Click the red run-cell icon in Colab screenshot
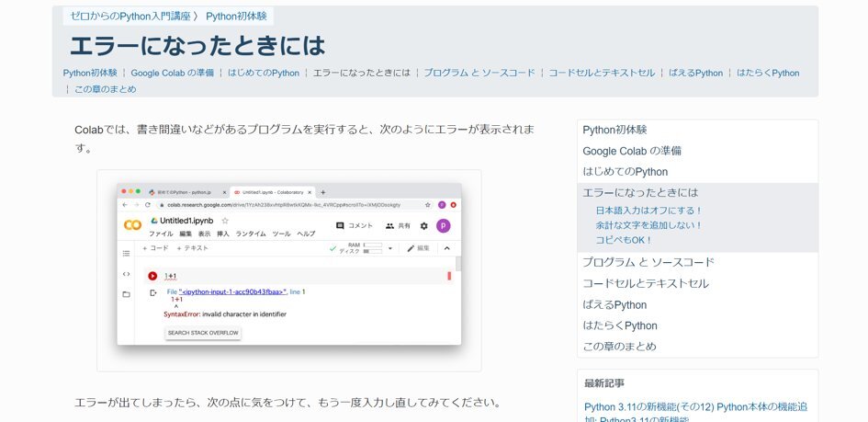Viewport: 868px width, 422px height. click(152, 276)
